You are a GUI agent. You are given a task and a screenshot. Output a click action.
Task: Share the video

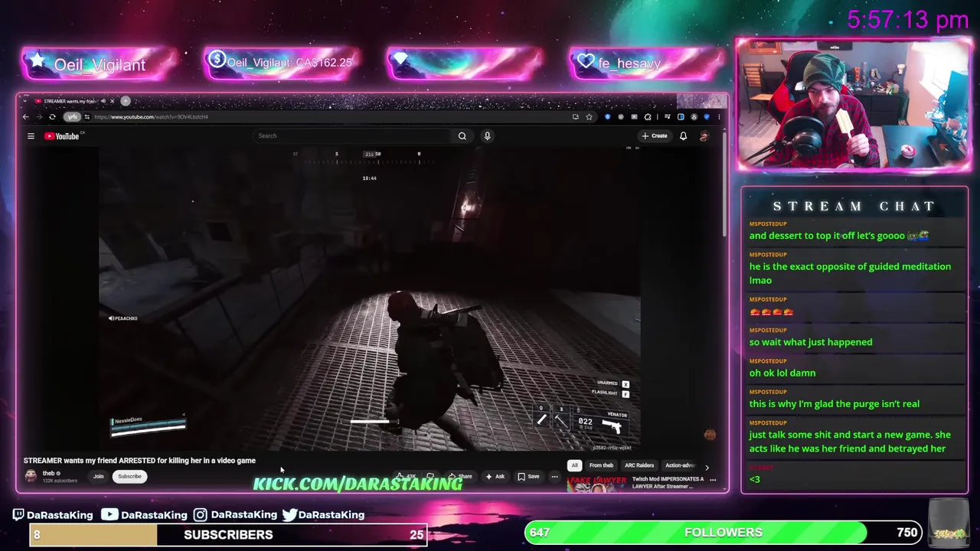click(x=460, y=477)
